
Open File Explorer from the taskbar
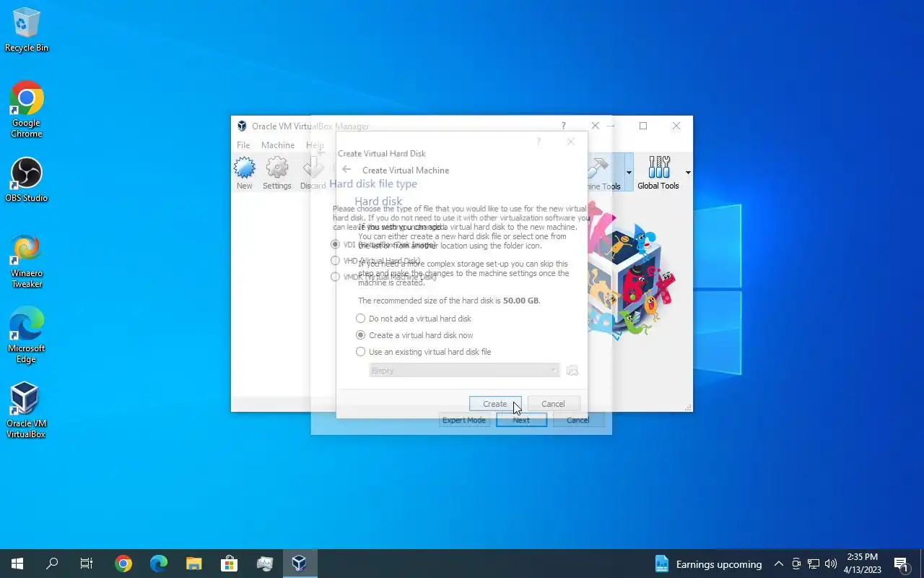[x=193, y=564]
